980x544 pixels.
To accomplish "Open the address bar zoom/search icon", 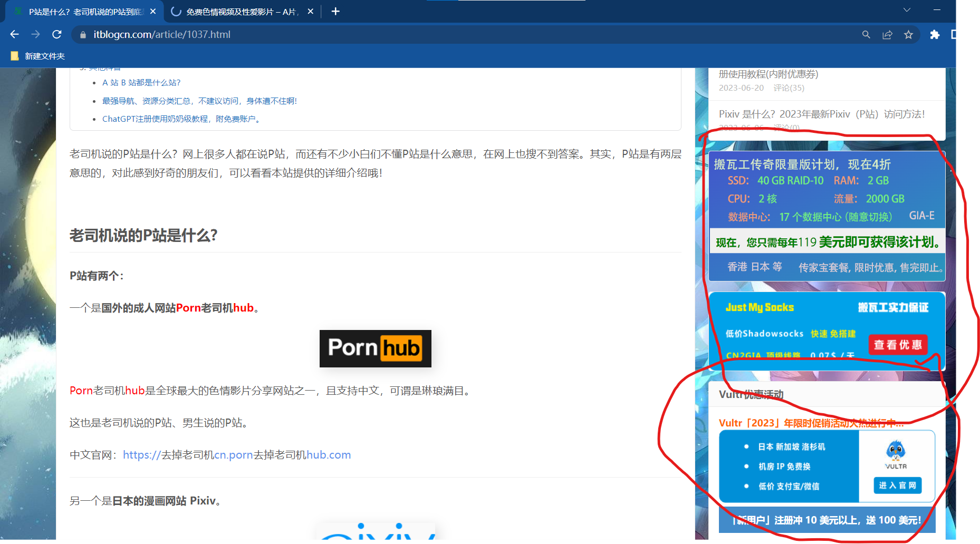I will coord(866,35).
